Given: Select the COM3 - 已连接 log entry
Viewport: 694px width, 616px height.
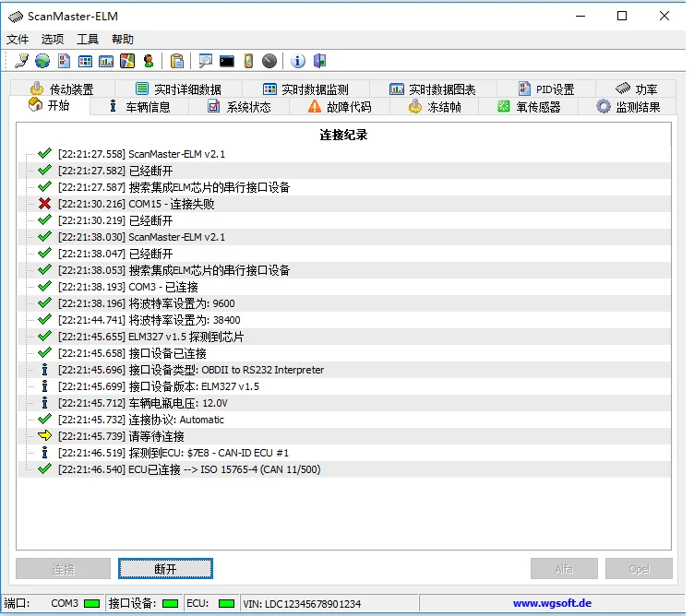Looking at the screenshot, I should coord(344,287).
